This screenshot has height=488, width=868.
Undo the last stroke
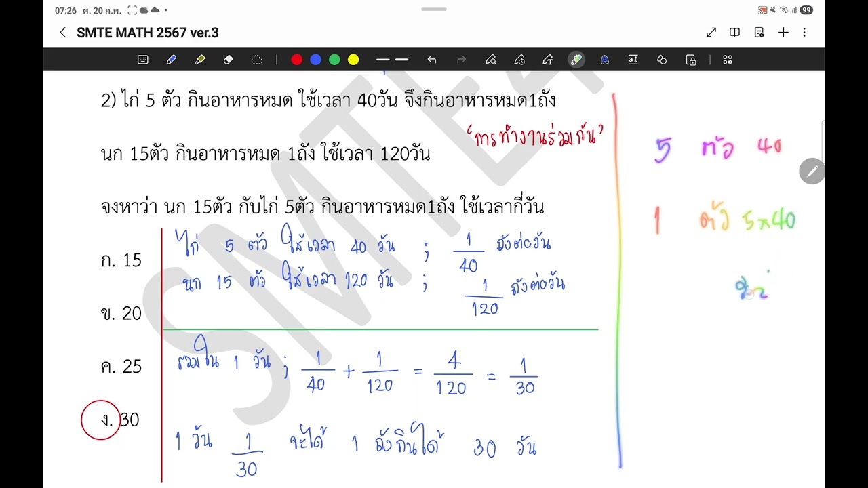tap(432, 60)
